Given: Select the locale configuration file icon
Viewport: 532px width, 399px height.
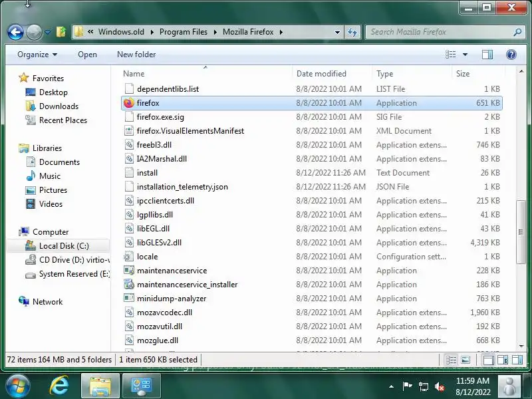Looking at the screenshot, I should (129, 257).
